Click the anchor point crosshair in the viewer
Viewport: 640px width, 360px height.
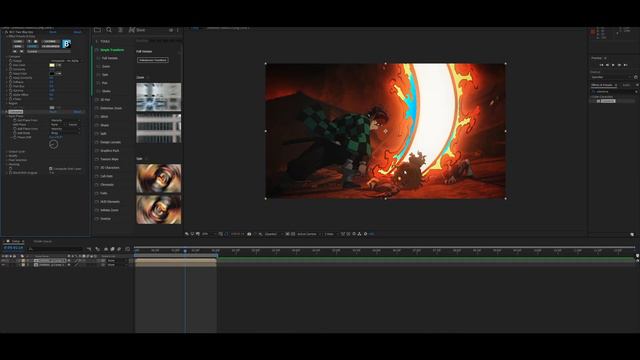tap(385, 131)
